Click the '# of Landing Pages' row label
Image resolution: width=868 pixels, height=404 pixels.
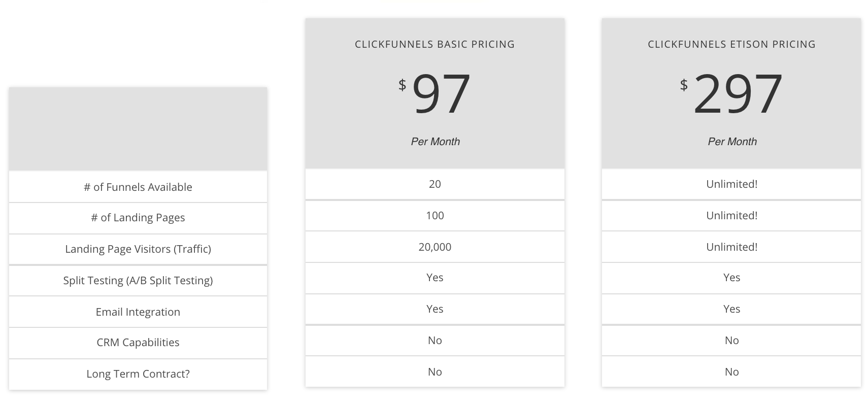point(138,218)
